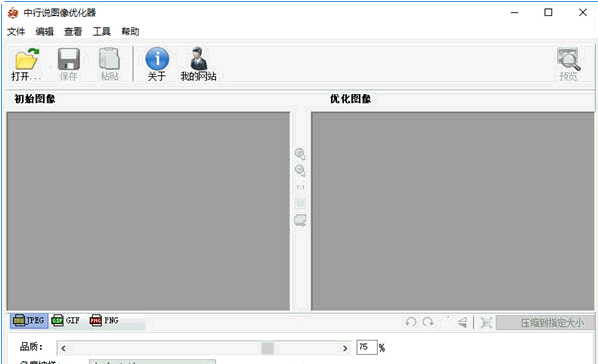This screenshot has width=598, height=364.
Task: Click the zoom in magnifier between panels
Action: [300, 154]
